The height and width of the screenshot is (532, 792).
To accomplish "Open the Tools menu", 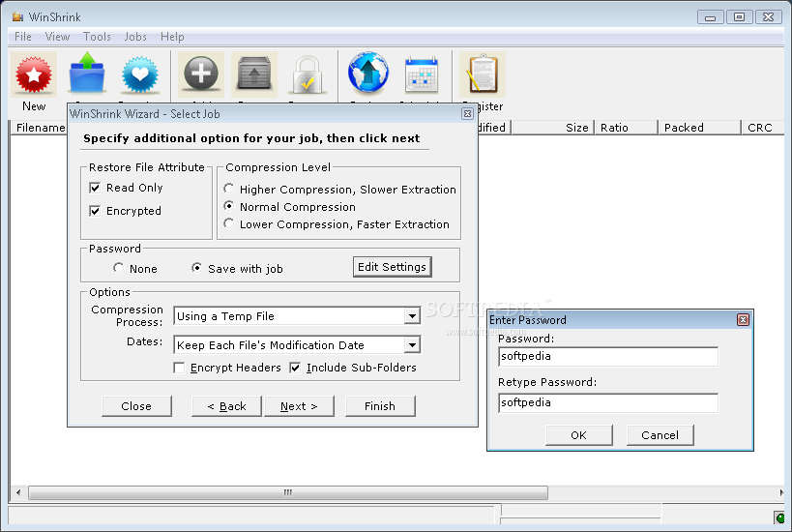I will point(97,37).
